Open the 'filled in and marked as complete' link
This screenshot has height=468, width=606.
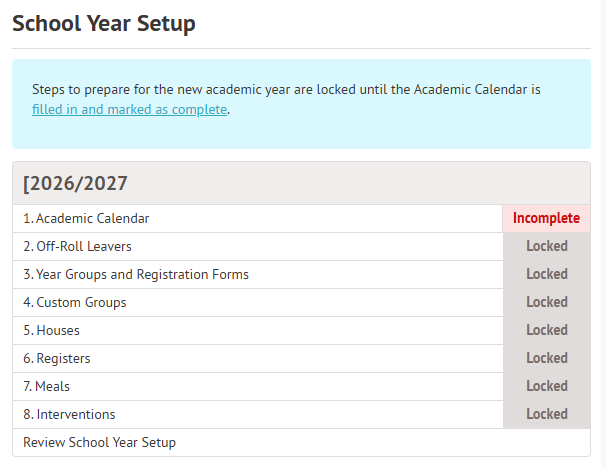pyautogui.click(x=130, y=110)
